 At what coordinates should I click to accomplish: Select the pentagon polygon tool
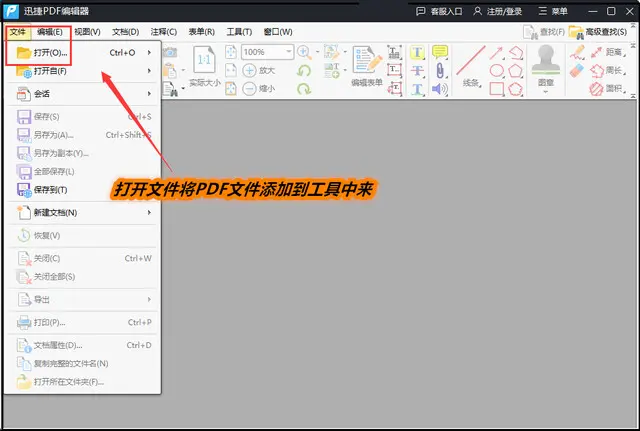click(x=516, y=71)
